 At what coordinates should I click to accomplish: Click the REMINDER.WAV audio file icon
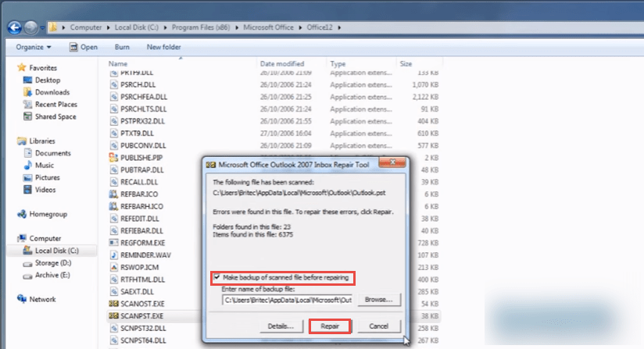113,255
